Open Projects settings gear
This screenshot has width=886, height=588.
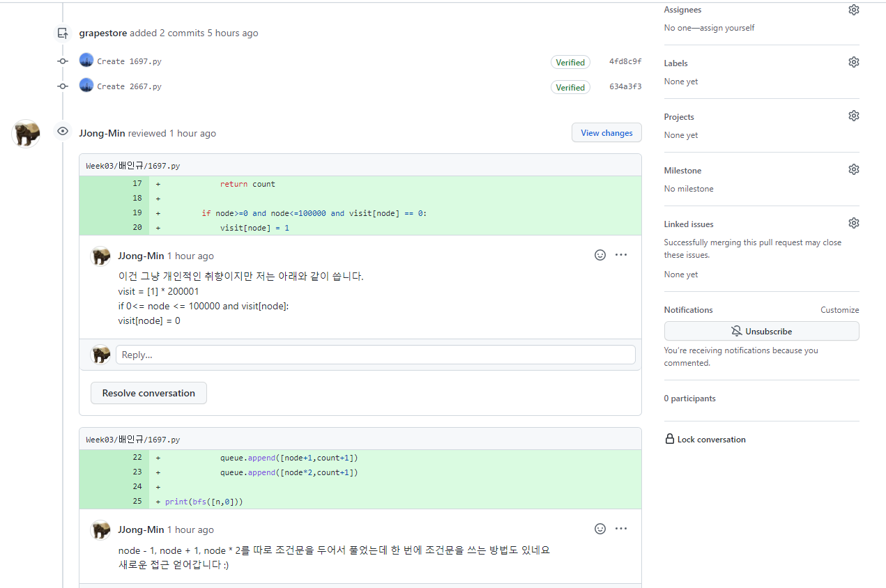point(853,116)
